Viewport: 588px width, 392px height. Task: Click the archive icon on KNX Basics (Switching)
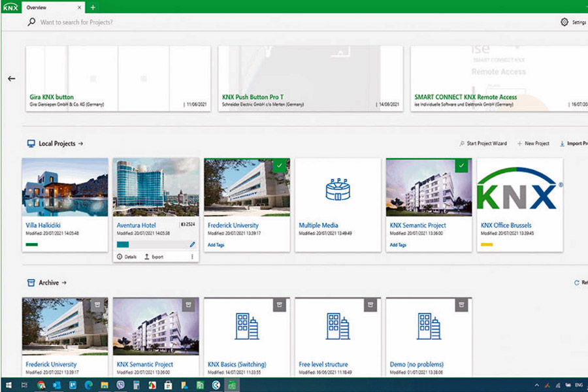(279, 304)
